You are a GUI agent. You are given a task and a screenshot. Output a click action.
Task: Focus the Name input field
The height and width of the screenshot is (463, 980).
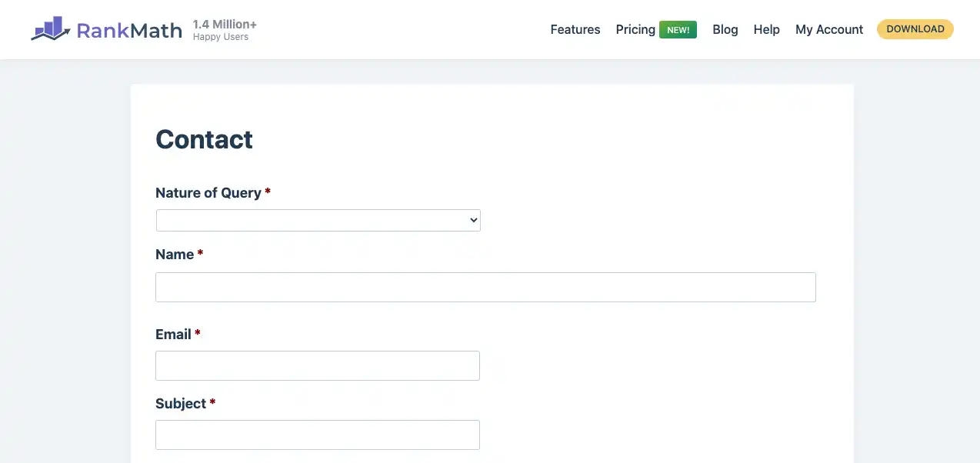pos(485,287)
